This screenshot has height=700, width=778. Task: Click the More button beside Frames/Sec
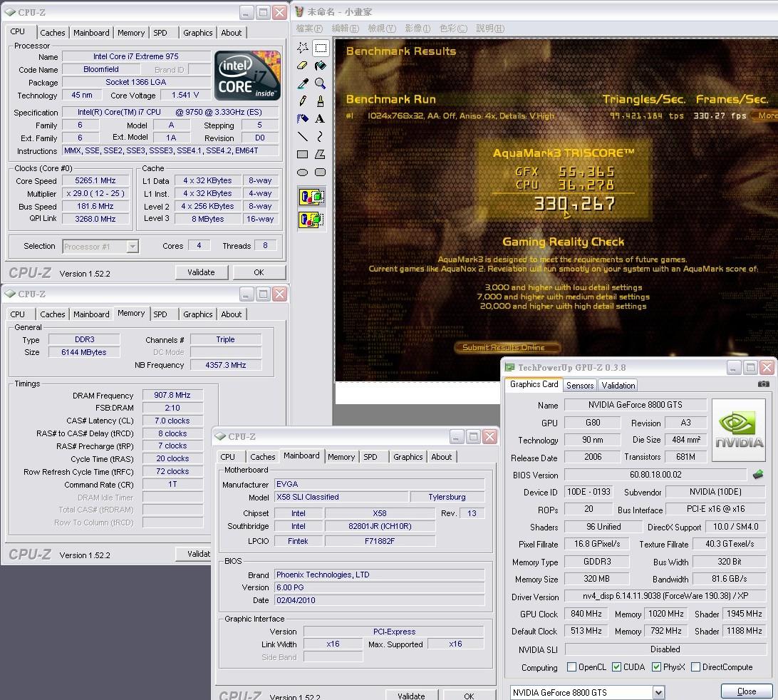pyautogui.click(x=764, y=115)
